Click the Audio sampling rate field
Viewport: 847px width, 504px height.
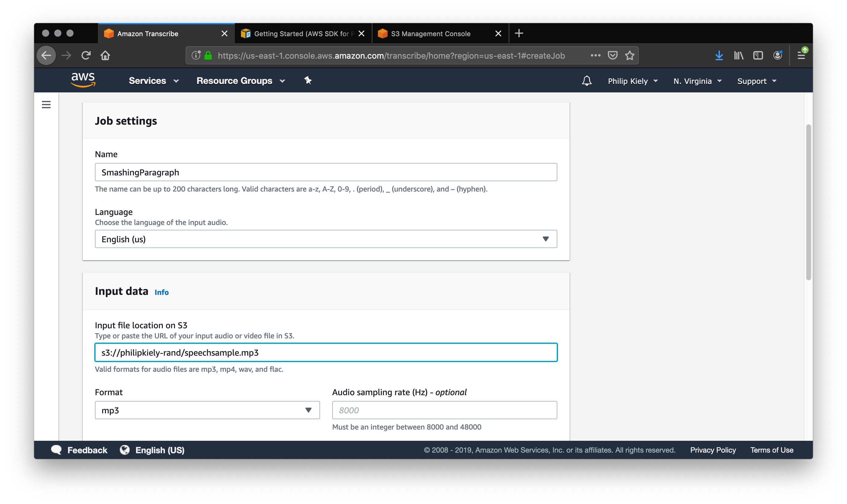[444, 410]
